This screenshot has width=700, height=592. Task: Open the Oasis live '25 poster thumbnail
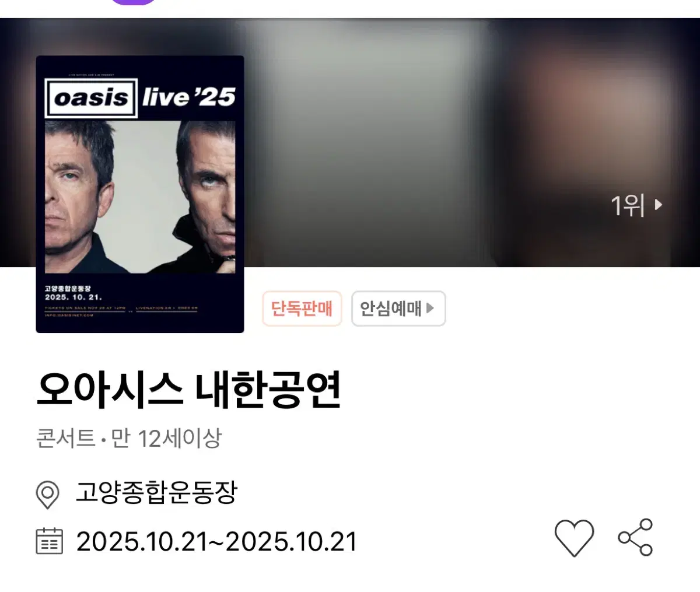140,194
